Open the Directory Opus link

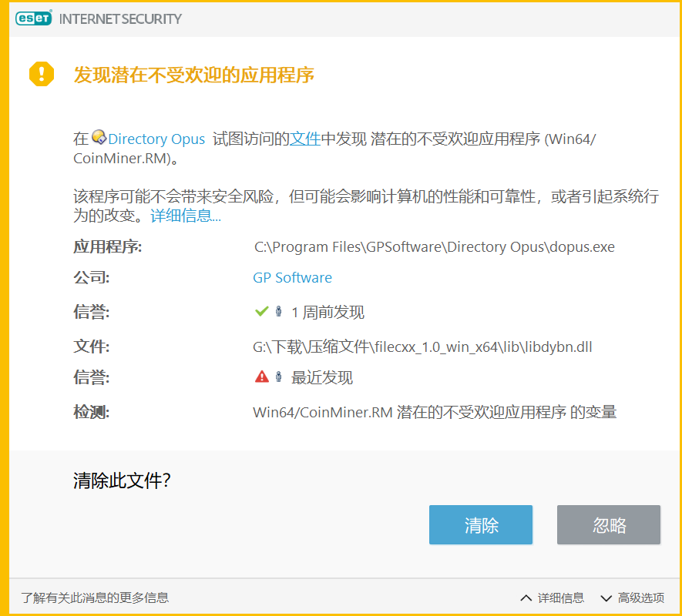click(x=156, y=139)
